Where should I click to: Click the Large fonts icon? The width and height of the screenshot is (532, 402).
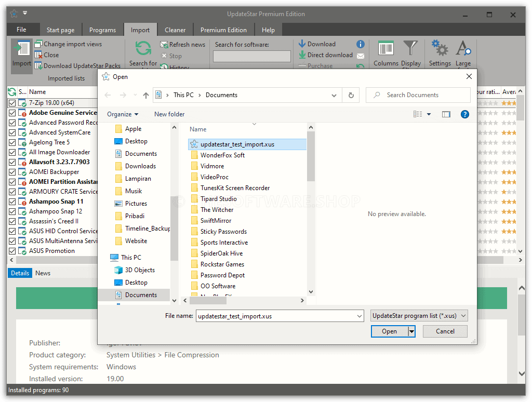(463, 48)
